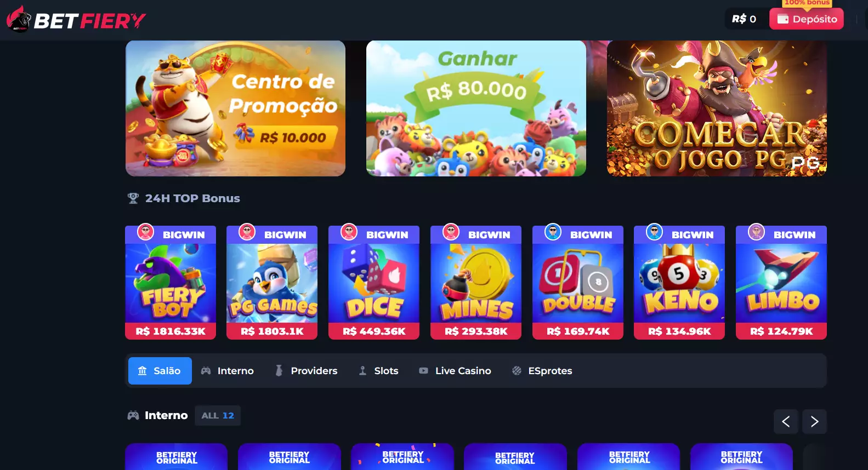Image resolution: width=868 pixels, height=470 pixels.
Task: Open the Fiery Bot game tile
Action: coord(171,283)
